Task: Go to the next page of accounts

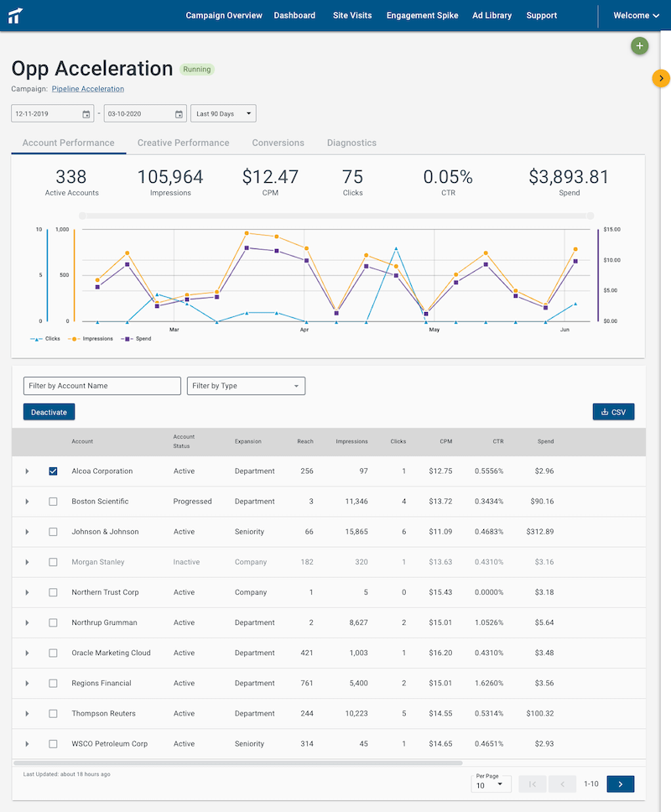Action: [x=621, y=784]
